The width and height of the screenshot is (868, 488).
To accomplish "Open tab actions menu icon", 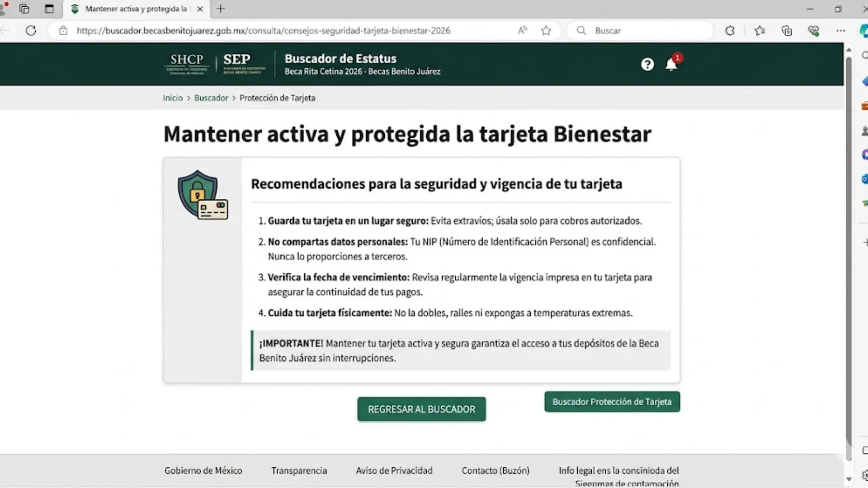I will [x=49, y=9].
